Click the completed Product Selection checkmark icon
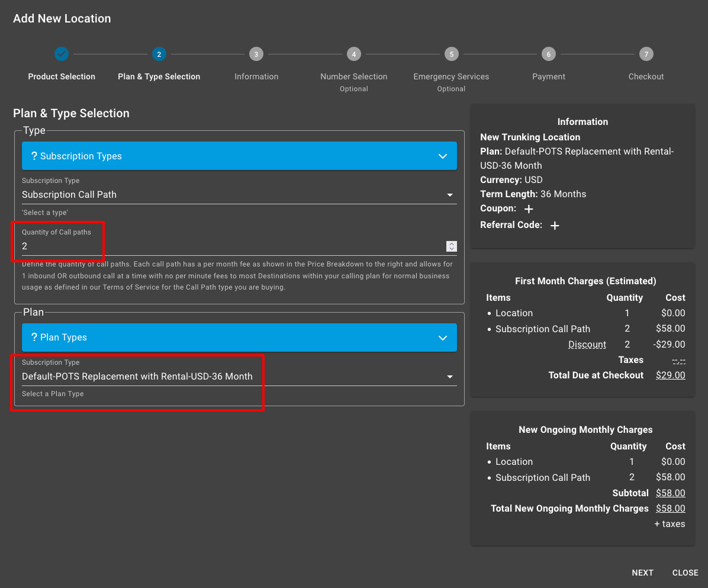708x588 pixels. pyautogui.click(x=62, y=53)
